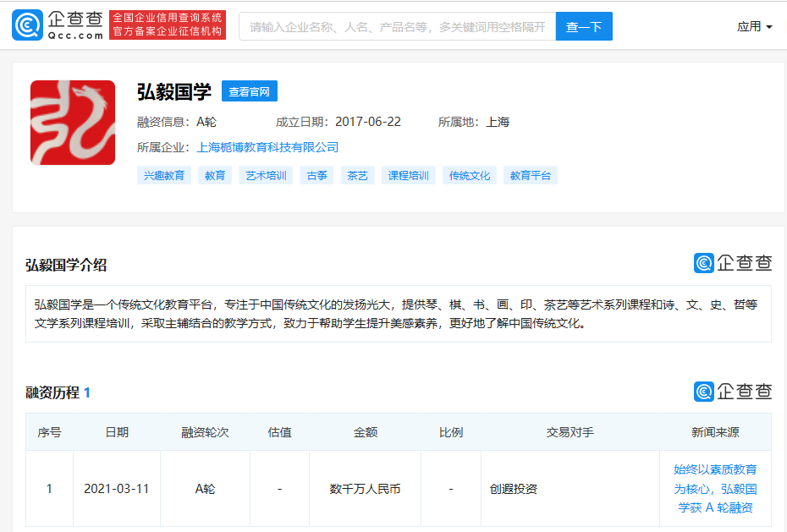Select the 兴趣教育 tag
This screenshot has height=532, width=787.
tap(164, 175)
